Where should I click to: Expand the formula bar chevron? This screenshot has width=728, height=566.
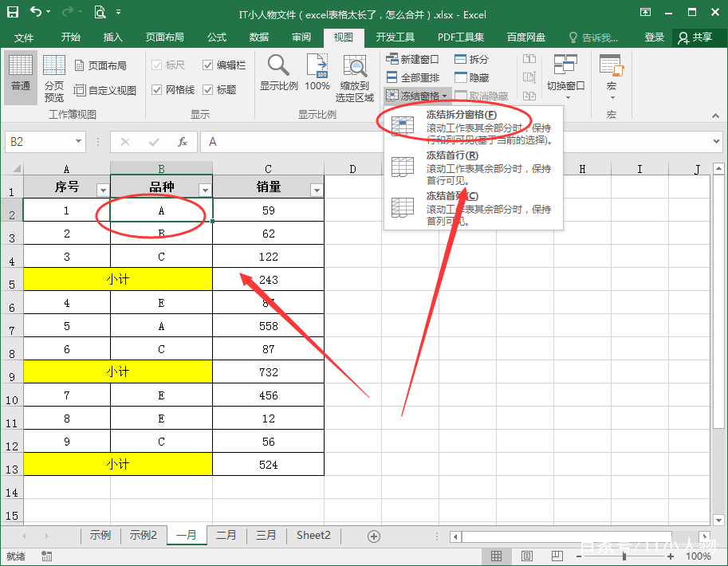(716, 141)
